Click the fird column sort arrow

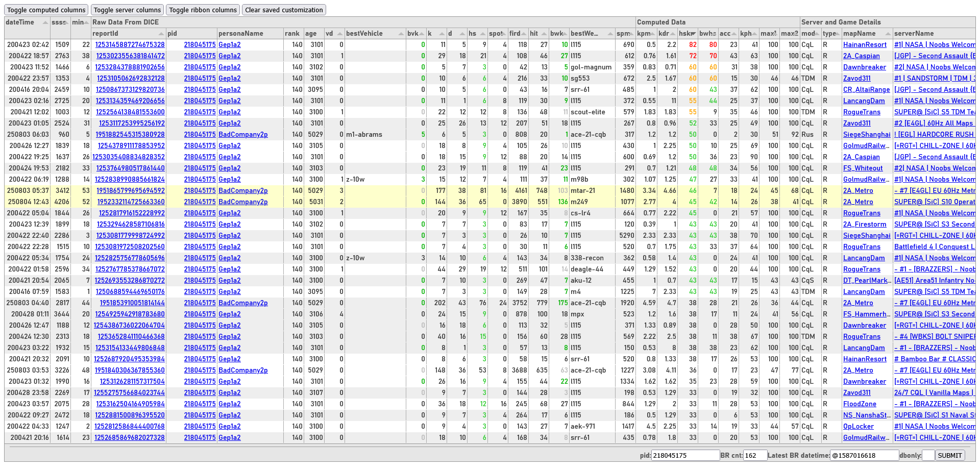click(524, 34)
